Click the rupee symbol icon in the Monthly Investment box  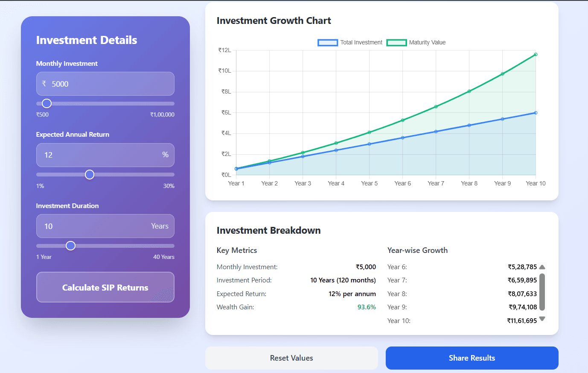pos(44,84)
